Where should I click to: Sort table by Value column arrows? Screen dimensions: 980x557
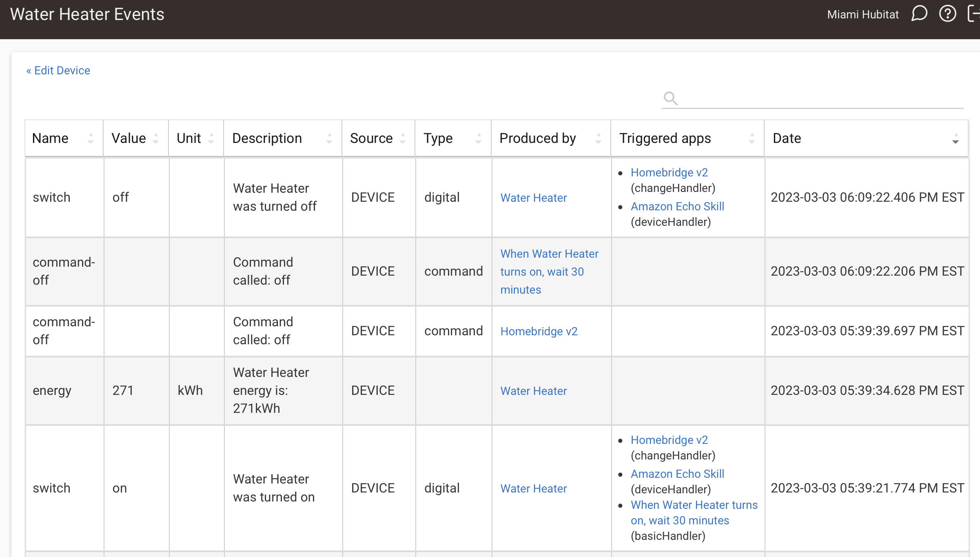tap(156, 138)
